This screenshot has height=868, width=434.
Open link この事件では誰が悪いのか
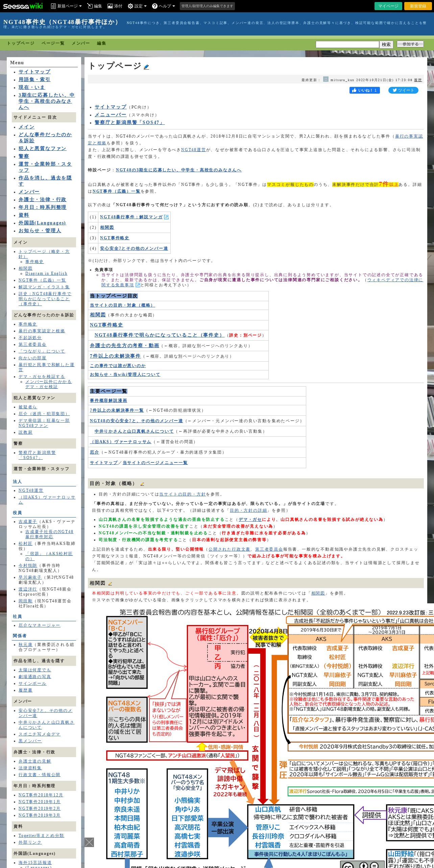[x=118, y=366]
